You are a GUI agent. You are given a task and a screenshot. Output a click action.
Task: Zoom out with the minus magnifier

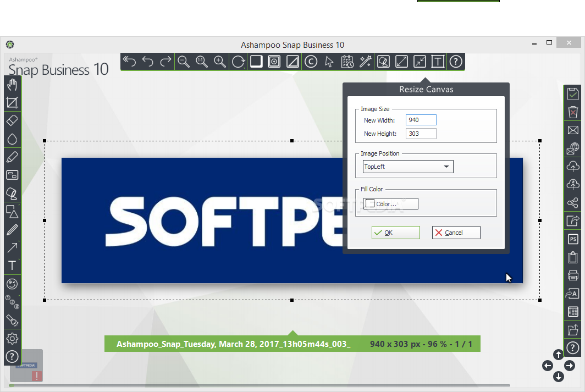coord(184,61)
